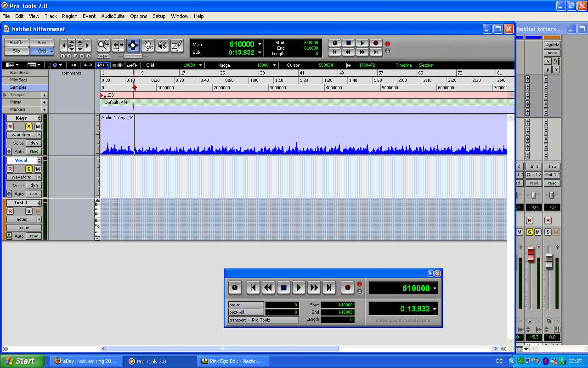
Task: Adjust the red-capped mixer volume fader
Action: 531,254
